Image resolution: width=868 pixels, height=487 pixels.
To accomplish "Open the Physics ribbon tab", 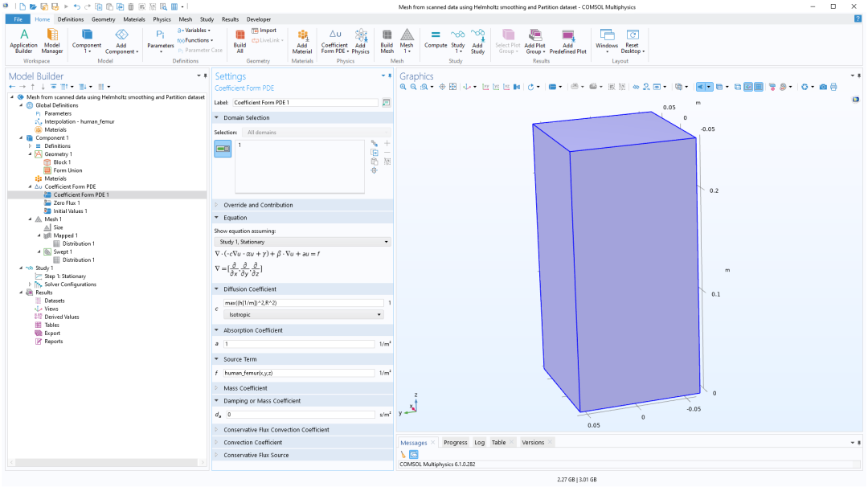I will 162,18.
